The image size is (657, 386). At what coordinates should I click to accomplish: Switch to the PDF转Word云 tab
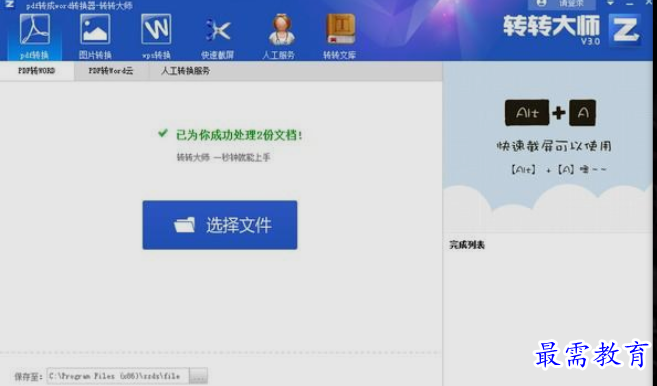[111, 71]
